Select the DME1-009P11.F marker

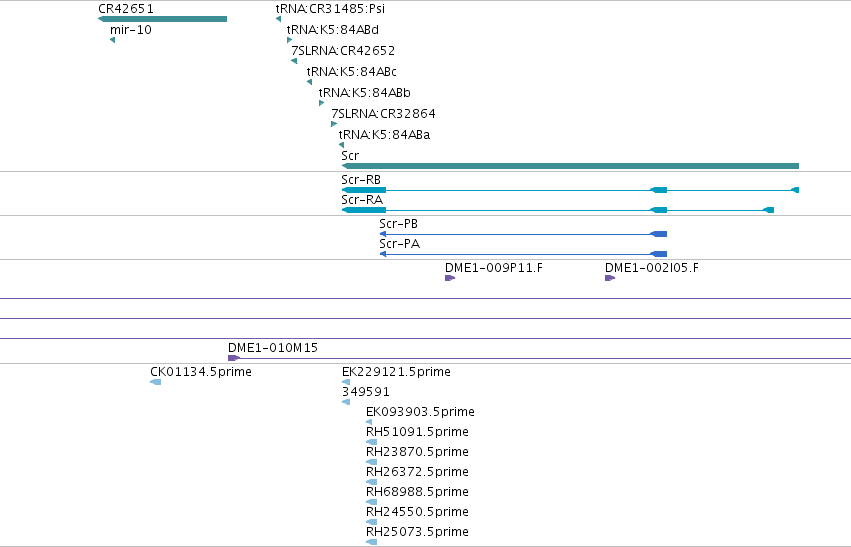point(450,278)
